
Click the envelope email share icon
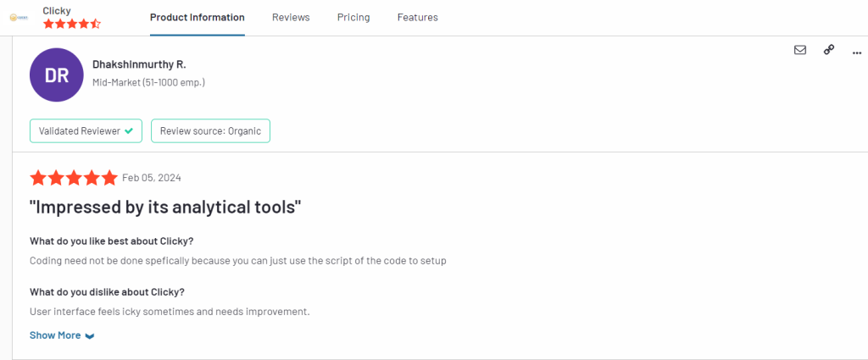pos(800,50)
